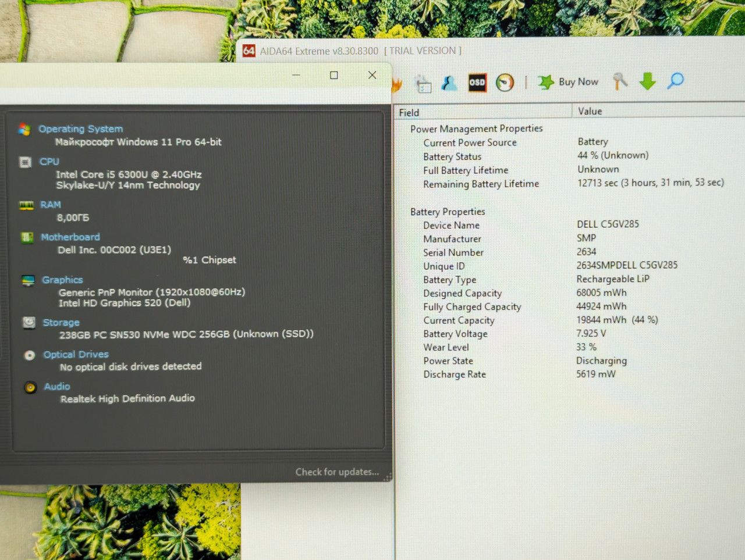Open the report document icon in toolbar

point(423,84)
